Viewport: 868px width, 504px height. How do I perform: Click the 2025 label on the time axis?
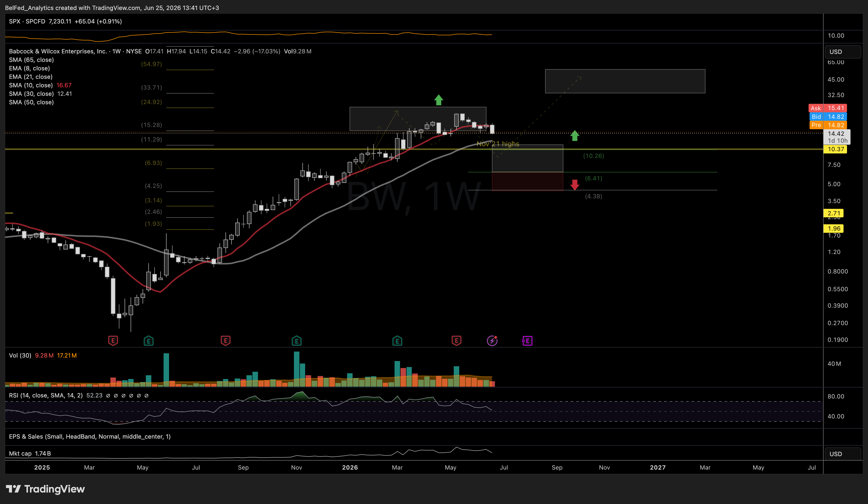point(42,468)
